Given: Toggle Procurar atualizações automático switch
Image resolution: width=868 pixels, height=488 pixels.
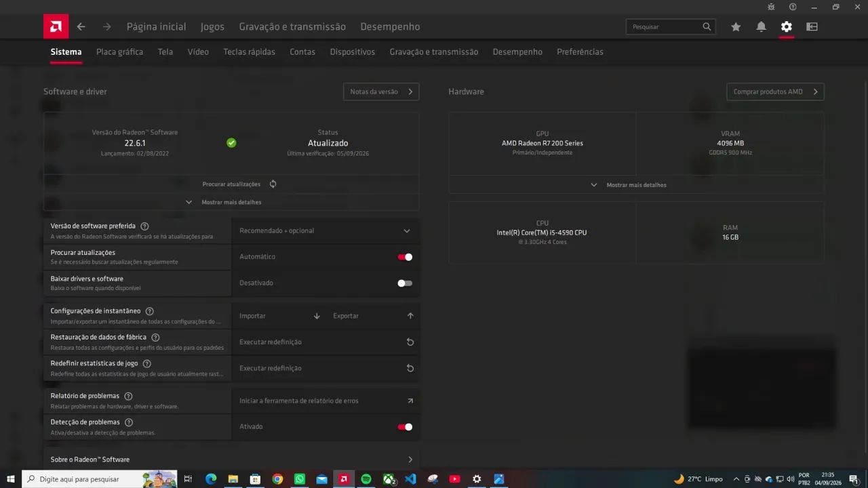Looking at the screenshot, I should click(x=405, y=257).
